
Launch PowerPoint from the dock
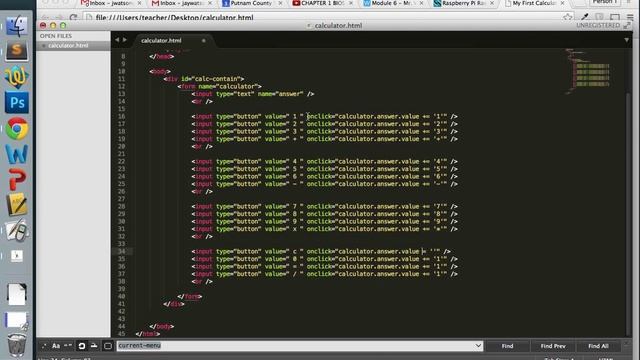point(17,179)
